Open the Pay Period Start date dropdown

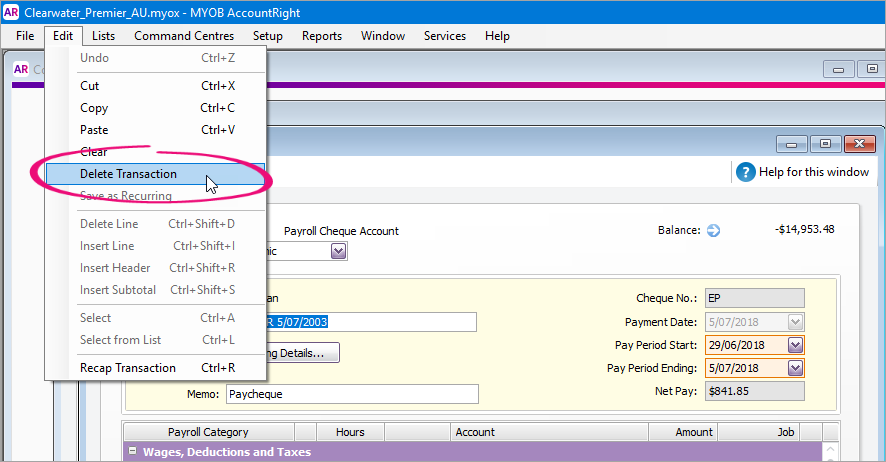coord(795,345)
